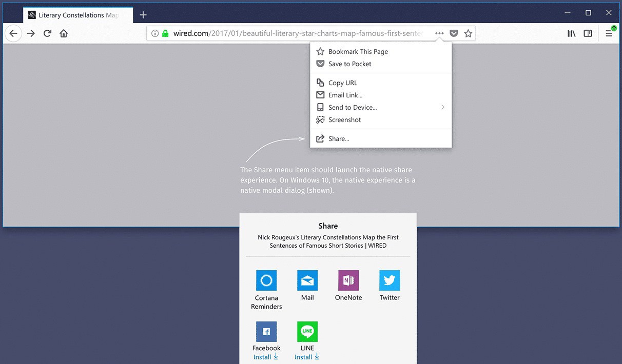Share via OneNote app icon
The height and width of the screenshot is (364, 622).
348,280
